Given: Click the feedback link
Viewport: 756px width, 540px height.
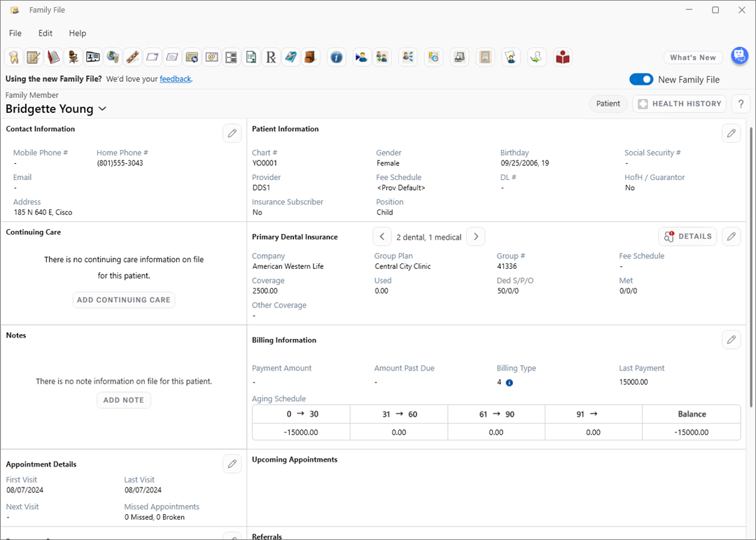Looking at the screenshot, I should (x=175, y=79).
